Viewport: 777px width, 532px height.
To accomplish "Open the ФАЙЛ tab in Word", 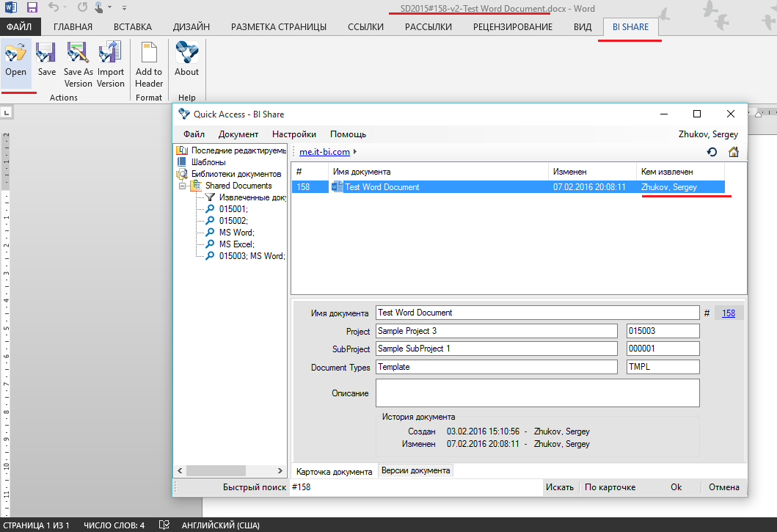I will [19, 26].
